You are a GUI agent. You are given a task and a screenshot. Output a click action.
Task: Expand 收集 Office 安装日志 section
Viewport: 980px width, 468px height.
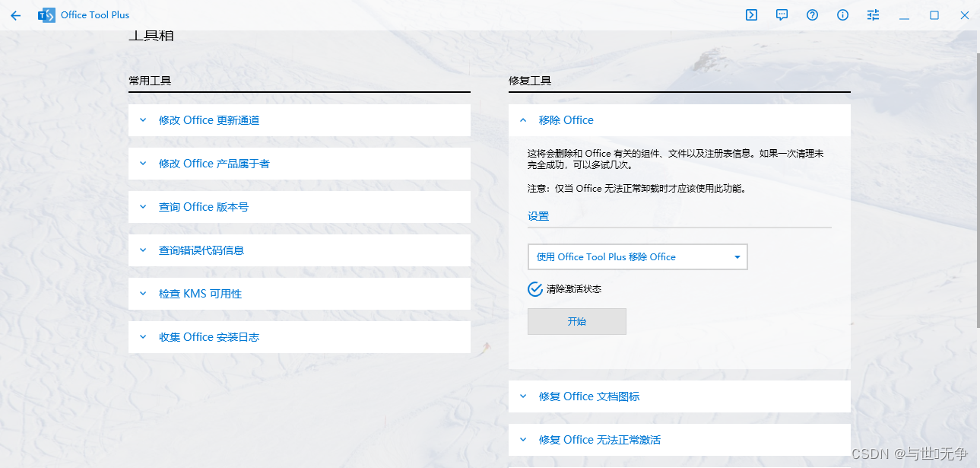click(x=300, y=337)
